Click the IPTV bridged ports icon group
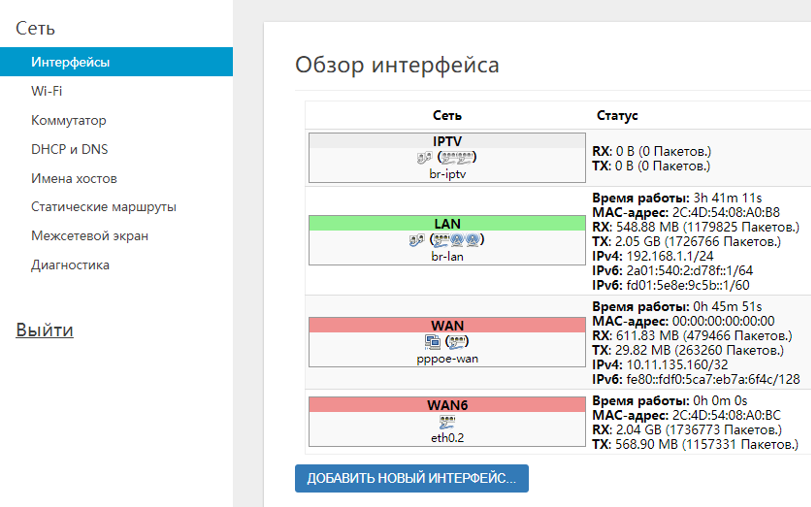This screenshot has width=811, height=507. tap(457, 157)
